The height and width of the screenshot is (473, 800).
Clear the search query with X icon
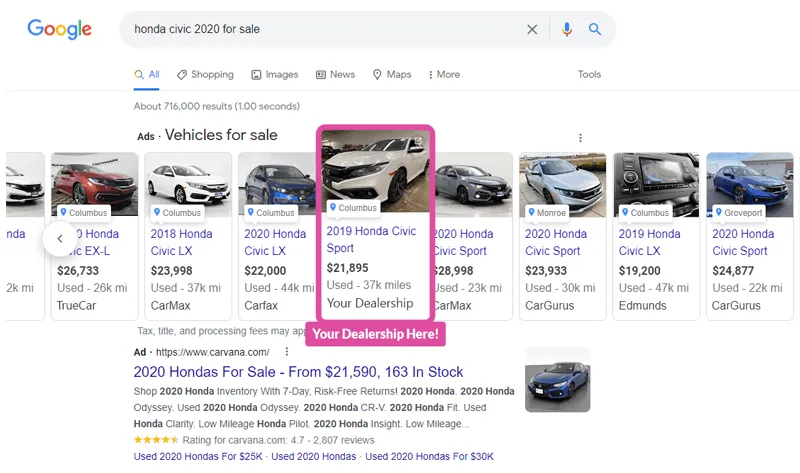(532, 30)
